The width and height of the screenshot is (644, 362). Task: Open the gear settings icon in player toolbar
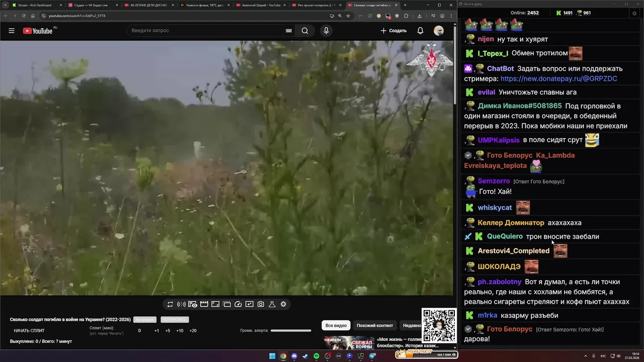tap(283, 304)
